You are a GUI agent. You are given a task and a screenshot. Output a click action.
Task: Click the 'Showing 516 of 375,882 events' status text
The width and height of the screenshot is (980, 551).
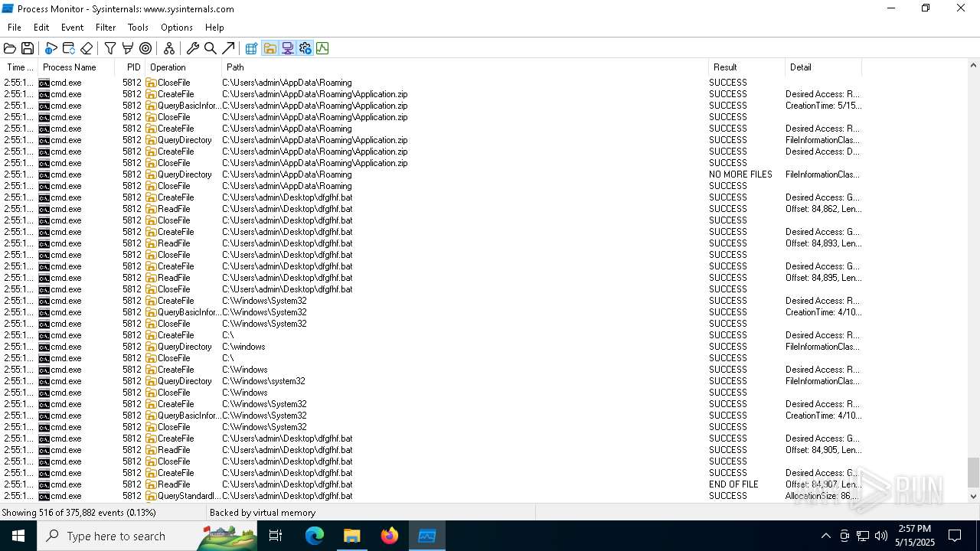point(79,513)
